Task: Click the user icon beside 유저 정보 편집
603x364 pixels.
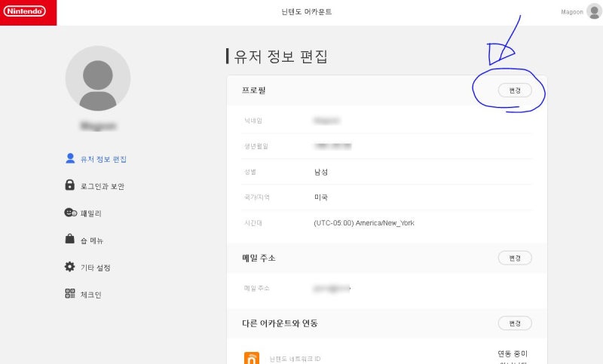Action: pyautogui.click(x=70, y=158)
